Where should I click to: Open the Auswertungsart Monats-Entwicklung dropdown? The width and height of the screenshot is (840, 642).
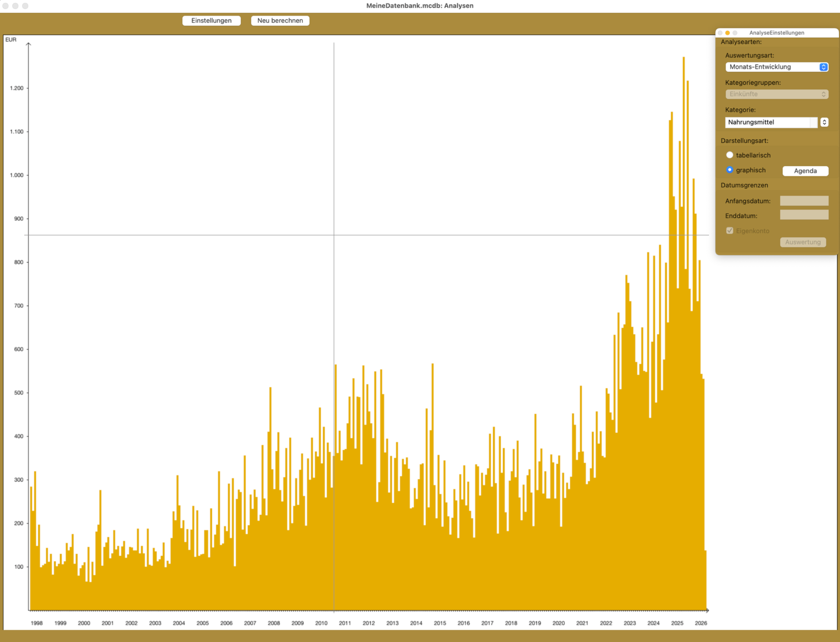776,67
